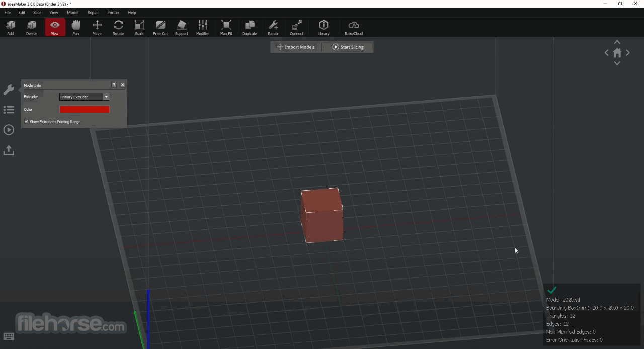Viewport: 644px width, 349px height.
Task: Select the Free Cut tool
Action: 160,27
